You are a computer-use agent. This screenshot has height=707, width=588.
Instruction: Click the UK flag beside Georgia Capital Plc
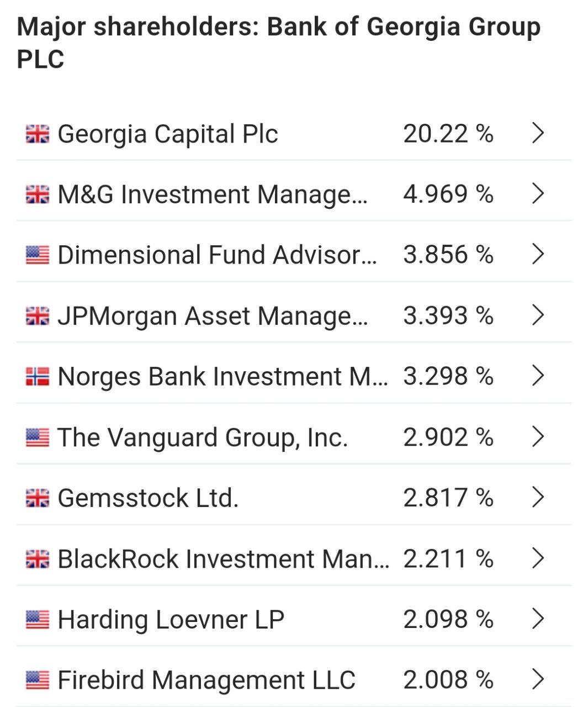tap(37, 134)
